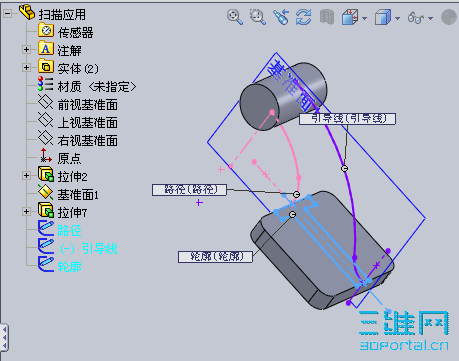
Task: Click the Display Style box icon
Action: pyautogui.click(x=383, y=17)
